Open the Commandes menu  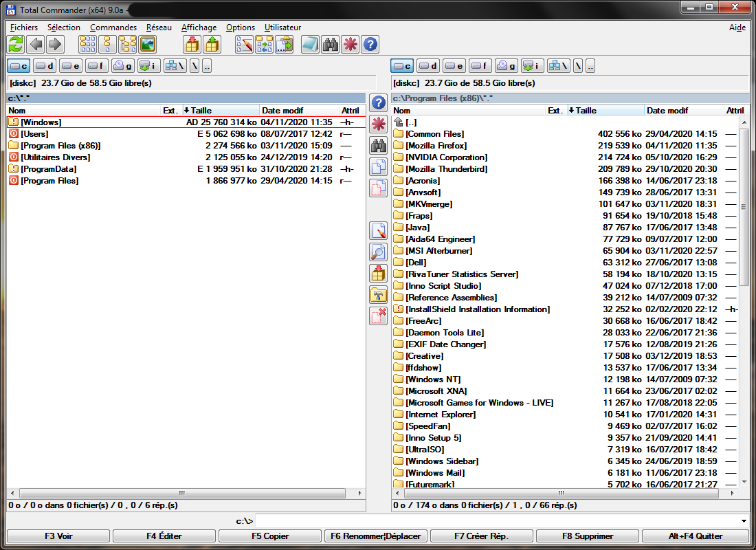pos(113,27)
